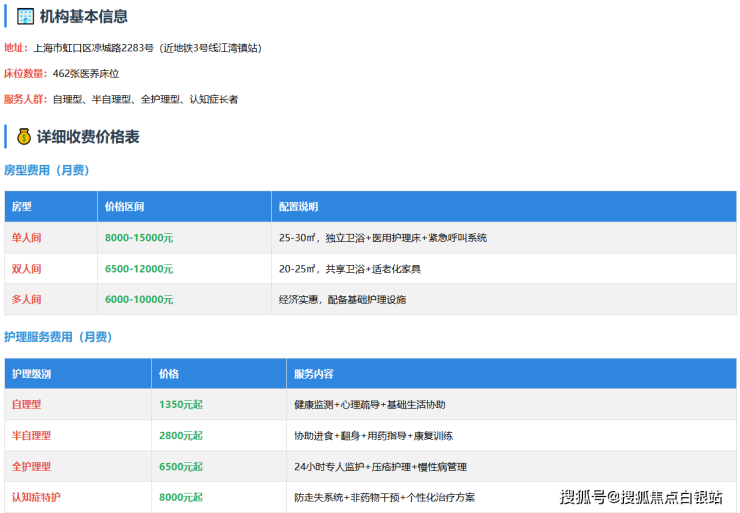Click the 配置说明 column header
This screenshot has height=513, width=740.
click(x=298, y=206)
